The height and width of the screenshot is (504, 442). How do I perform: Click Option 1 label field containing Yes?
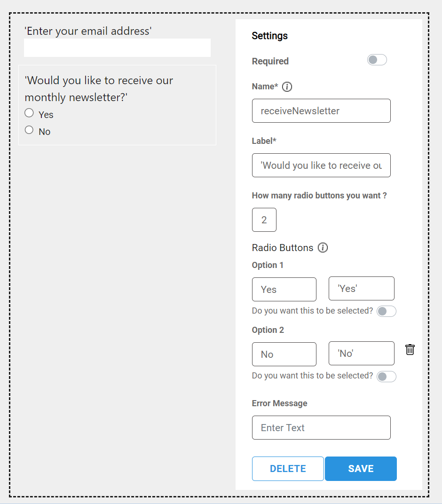point(284,289)
